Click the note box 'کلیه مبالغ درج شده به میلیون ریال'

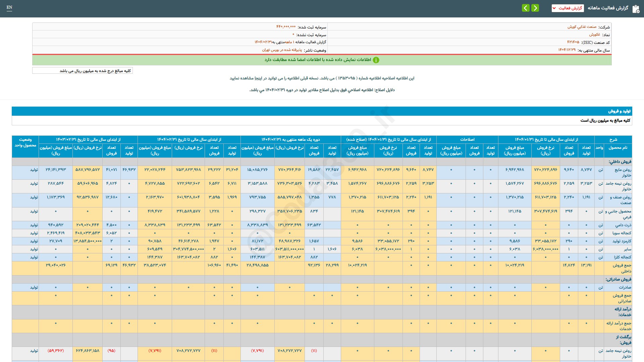pyautogui.click(x=83, y=71)
